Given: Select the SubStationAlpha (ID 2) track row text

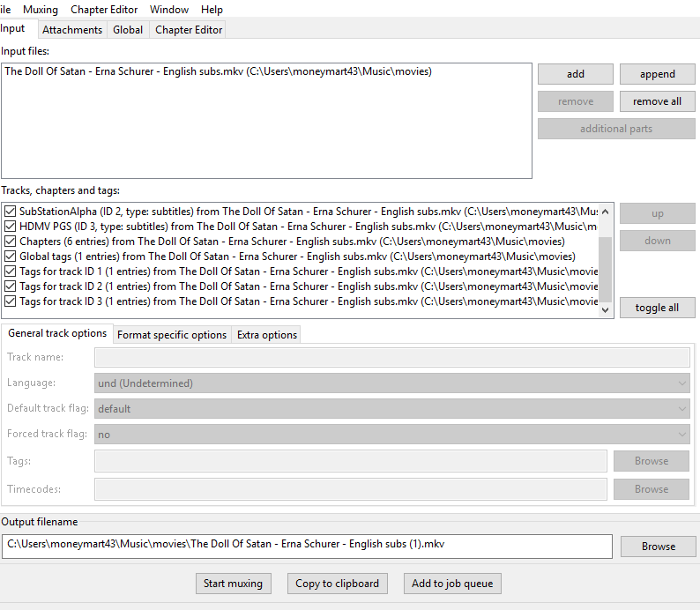Looking at the screenshot, I should tap(309, 212).
